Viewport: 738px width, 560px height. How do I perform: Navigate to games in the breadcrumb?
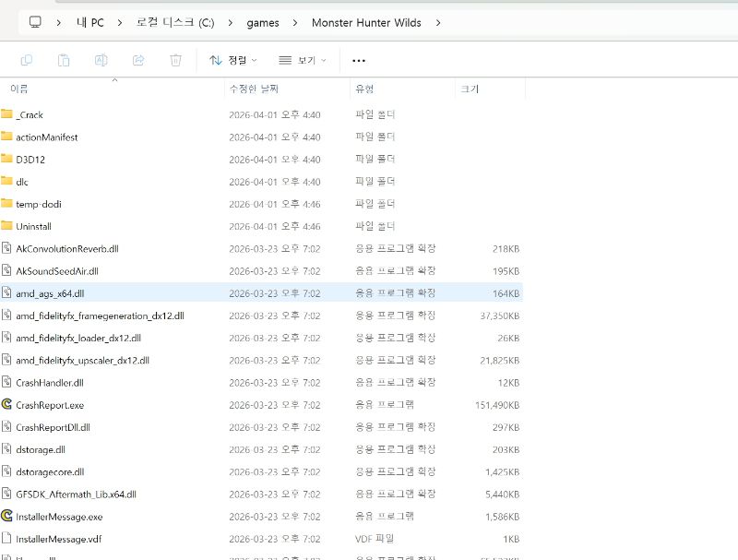pos(263,22)
